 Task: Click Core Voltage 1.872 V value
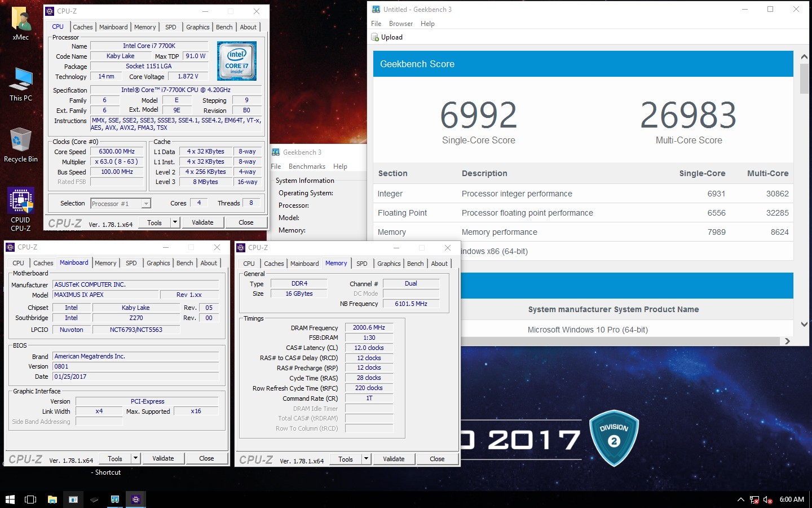(188, 76)
